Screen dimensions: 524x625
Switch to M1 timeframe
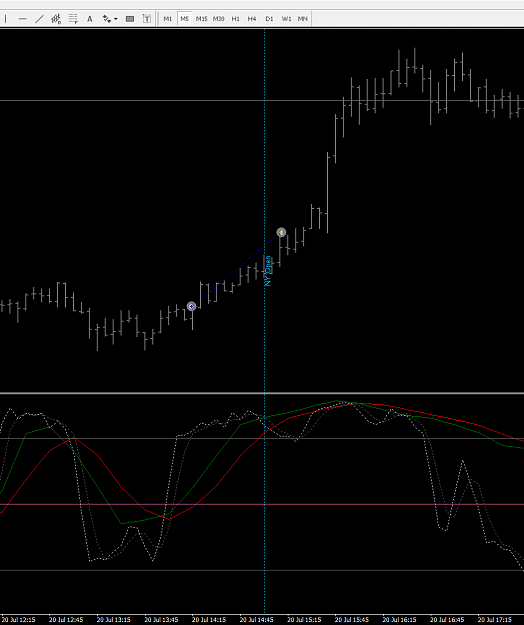click(168, 19)
